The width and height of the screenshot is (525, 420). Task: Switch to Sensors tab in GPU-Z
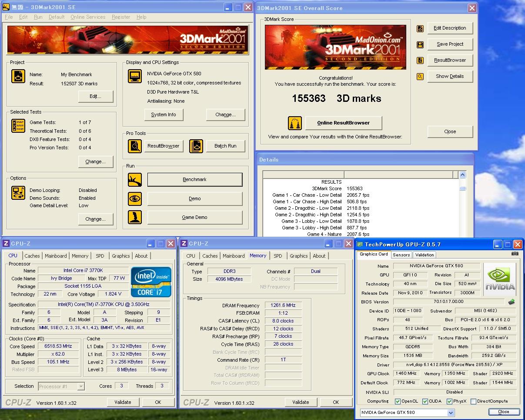click(401, 255)
